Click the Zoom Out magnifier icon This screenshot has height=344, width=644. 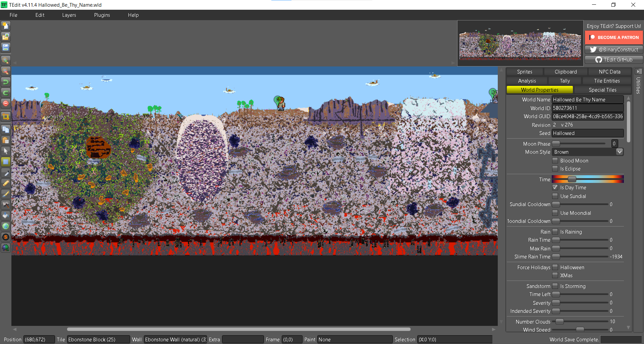(x=6, y=71)
